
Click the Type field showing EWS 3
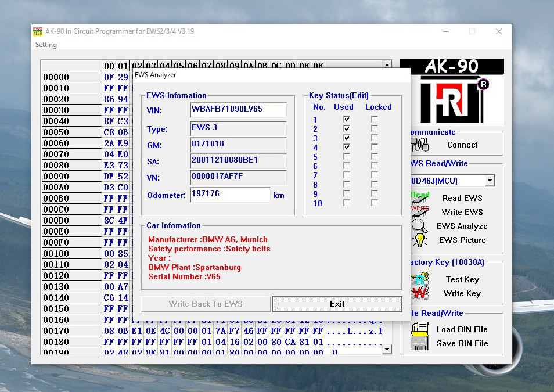(238, 129)
